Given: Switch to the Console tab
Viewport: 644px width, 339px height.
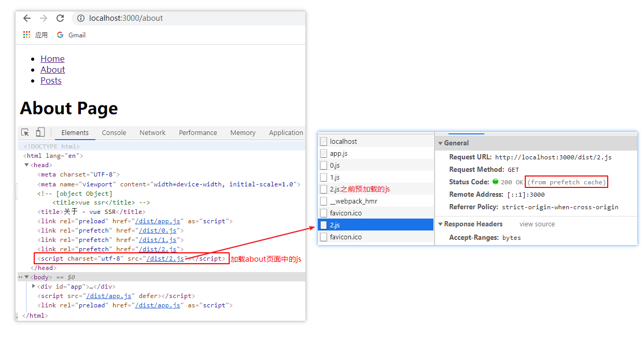Looking at the screenshot, I should pyautogui.click(x=114, y=132).
